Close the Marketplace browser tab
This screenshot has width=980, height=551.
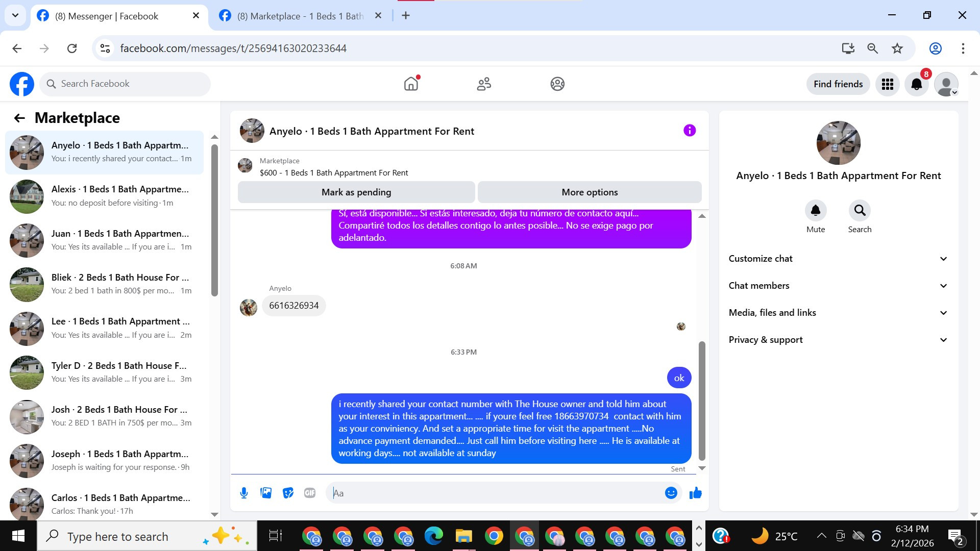tap(378, 16)
